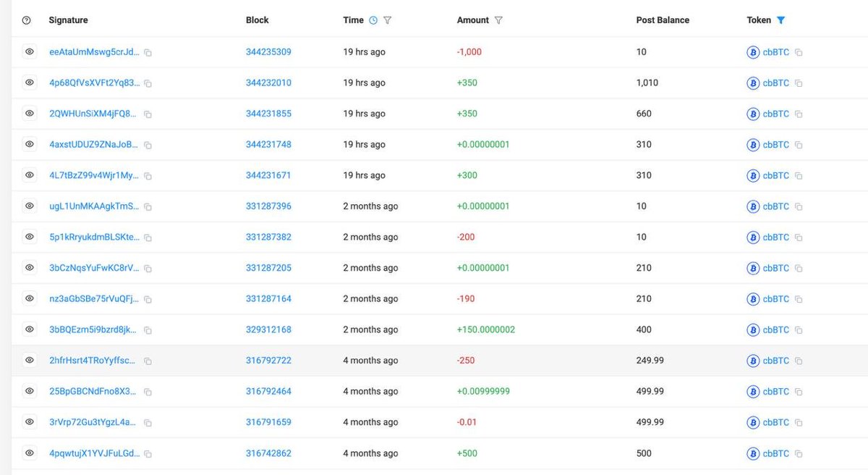Open transaction 3bBQEzm5i9bzrd8jk signature link
This screenshot has height=475, width=868.
click(x=93, y=329)
